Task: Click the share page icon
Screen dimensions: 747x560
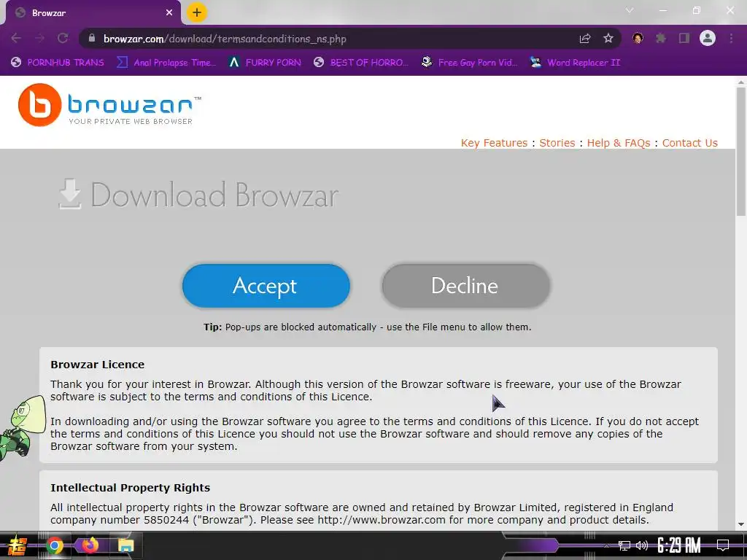Action: coord(585,39)
